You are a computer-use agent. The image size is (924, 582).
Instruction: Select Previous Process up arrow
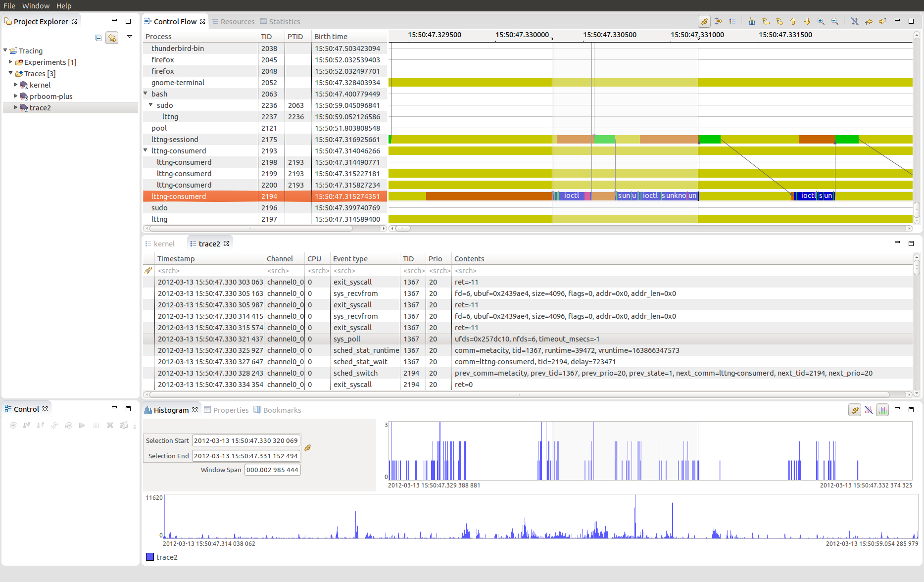[793, 21]
